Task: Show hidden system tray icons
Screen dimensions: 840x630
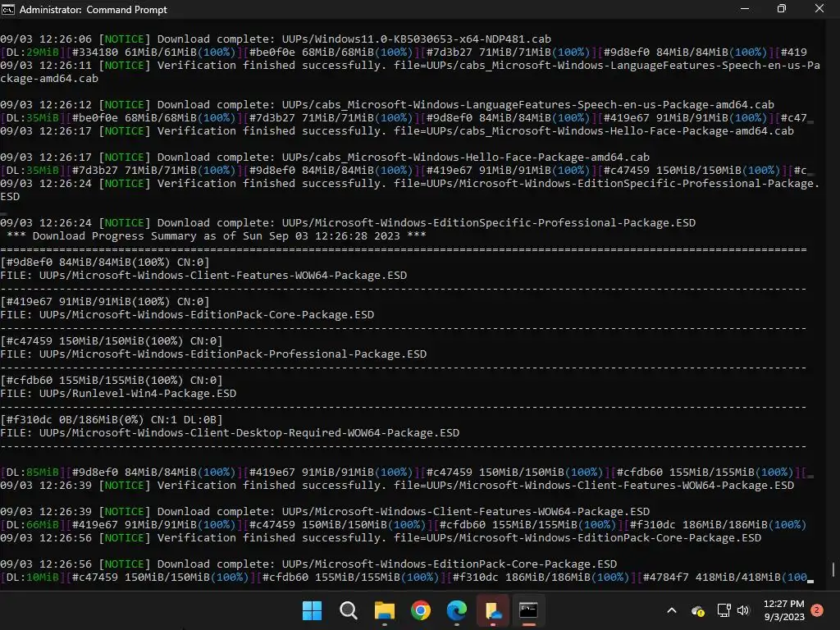Action: 672,610
